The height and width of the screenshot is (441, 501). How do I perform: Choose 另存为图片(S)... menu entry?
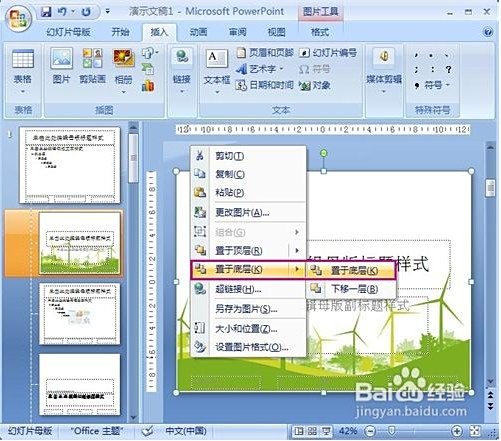tap(248, 309)
